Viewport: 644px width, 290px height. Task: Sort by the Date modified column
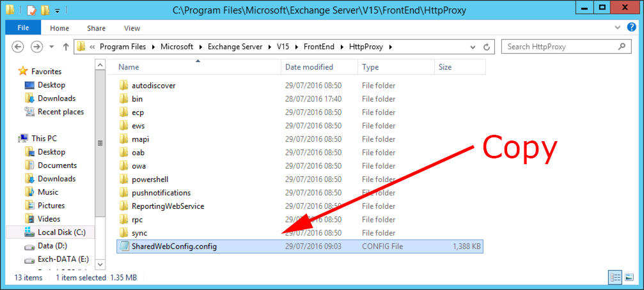319,67
